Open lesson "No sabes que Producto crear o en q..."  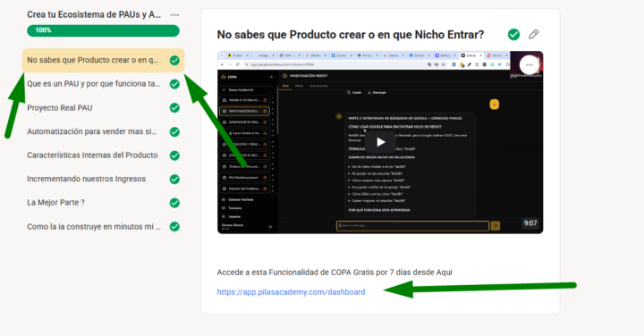tap(103, 60)
